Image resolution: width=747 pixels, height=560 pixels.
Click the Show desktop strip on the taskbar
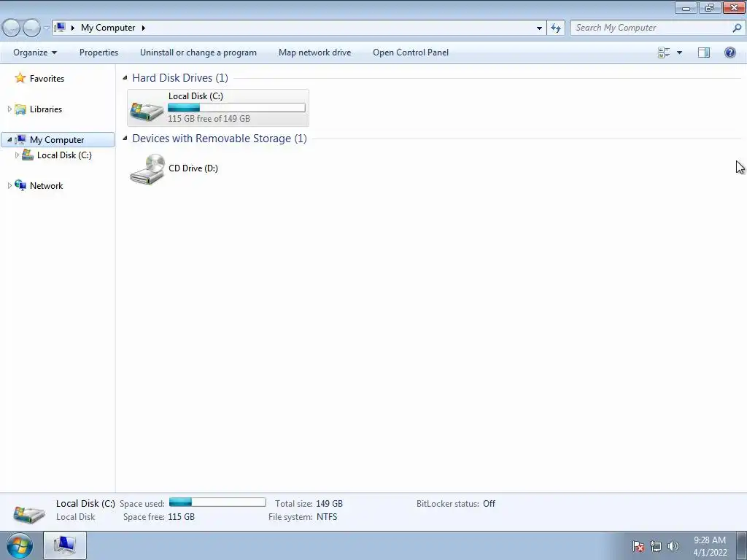(x=742, y=545)
